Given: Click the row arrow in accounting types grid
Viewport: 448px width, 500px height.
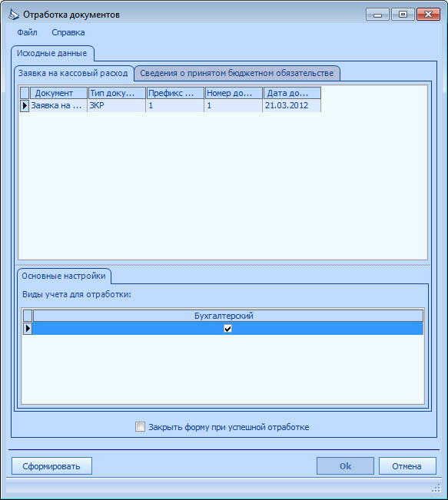Looking at the screenshot, I should tap(28, 328).
